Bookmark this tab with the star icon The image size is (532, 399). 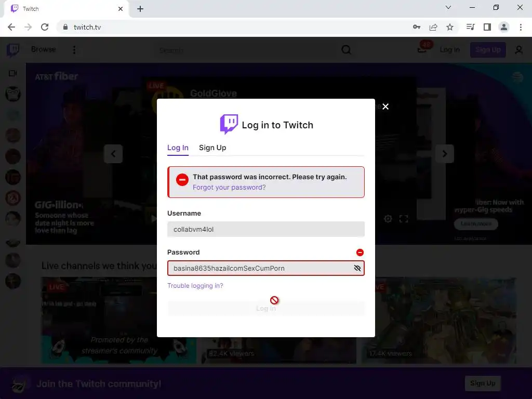point(450,27)
